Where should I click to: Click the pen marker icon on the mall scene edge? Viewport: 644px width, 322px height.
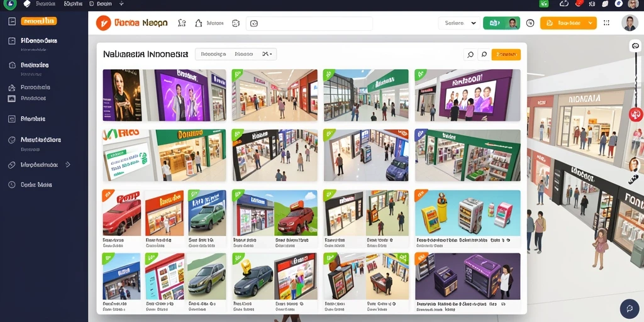click(x=633, y=179)
